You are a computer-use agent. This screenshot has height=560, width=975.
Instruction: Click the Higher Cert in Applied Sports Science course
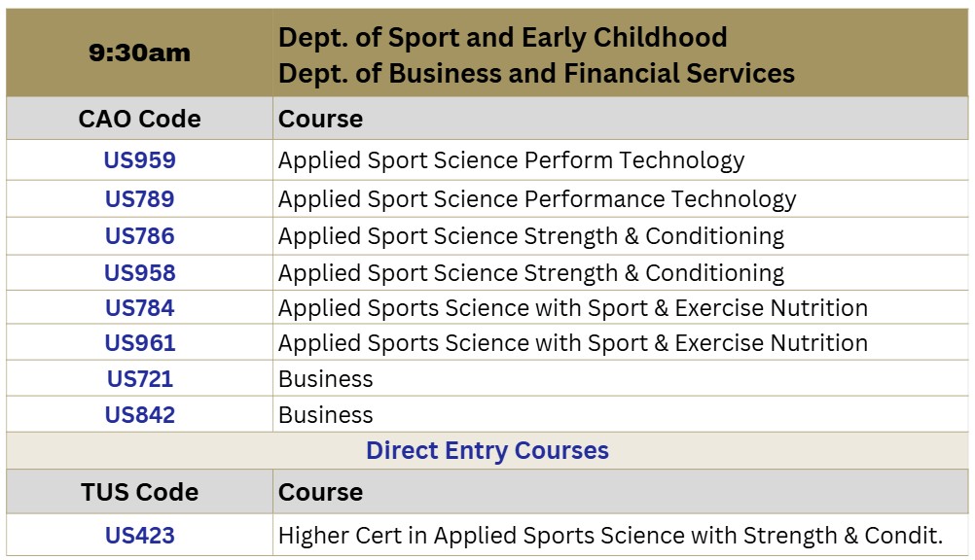pyautogui.click(x=610, y=536)
